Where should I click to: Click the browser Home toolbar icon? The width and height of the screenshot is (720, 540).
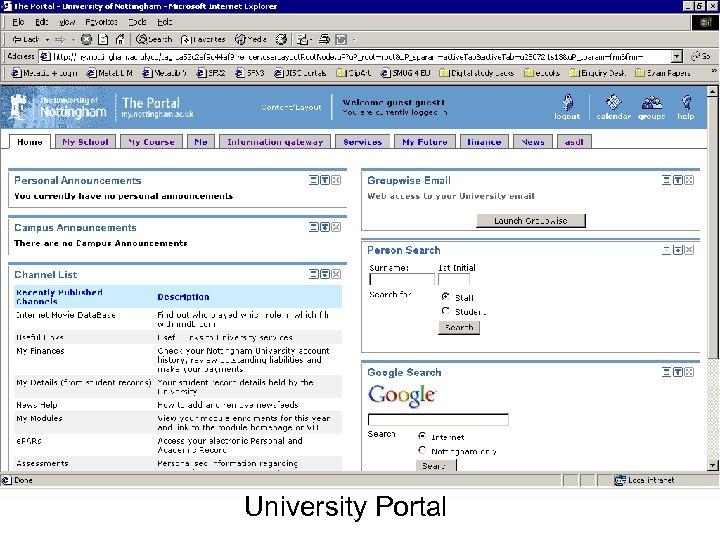pyautogui.click(x=120, y=39)
